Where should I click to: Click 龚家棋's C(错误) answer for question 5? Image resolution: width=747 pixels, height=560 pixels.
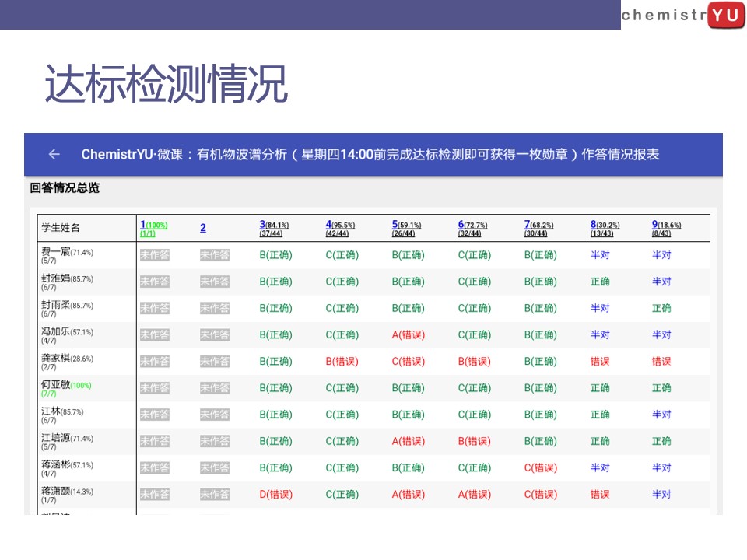click(x=409, y=362)
